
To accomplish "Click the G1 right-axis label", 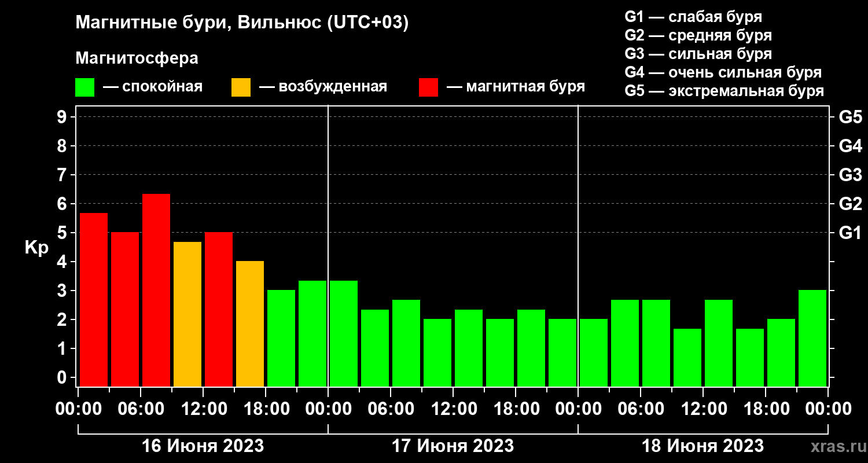I will [x=851, y=233].
